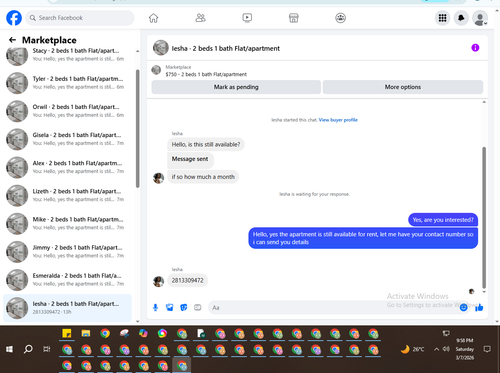Open the emoji picker in message box
The image size is (500, 373).
[x=463, y=308]
